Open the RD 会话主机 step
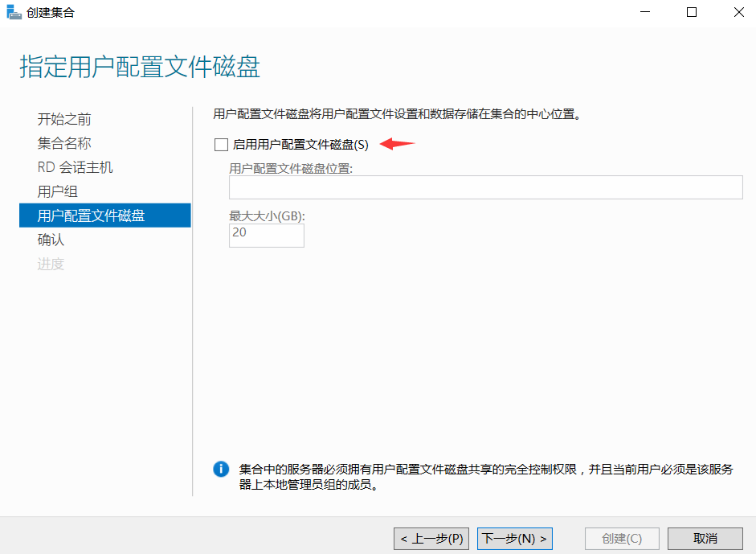756x554 pixels. pos(75,167)
